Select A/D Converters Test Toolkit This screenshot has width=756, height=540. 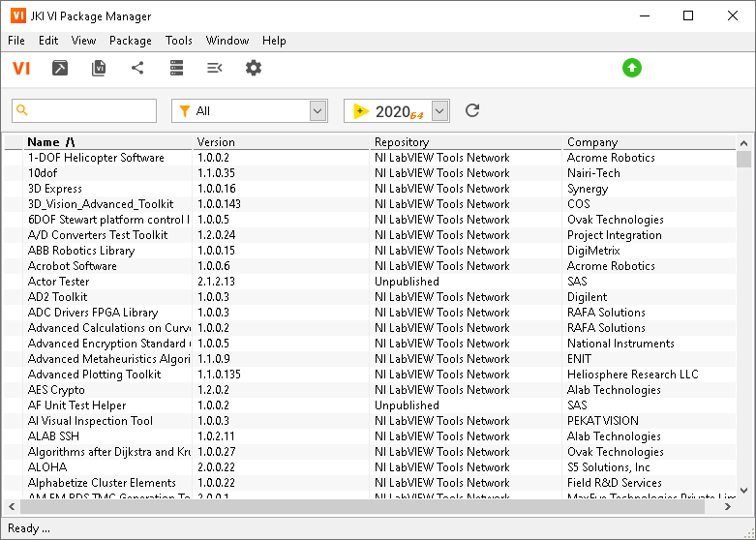371,235
